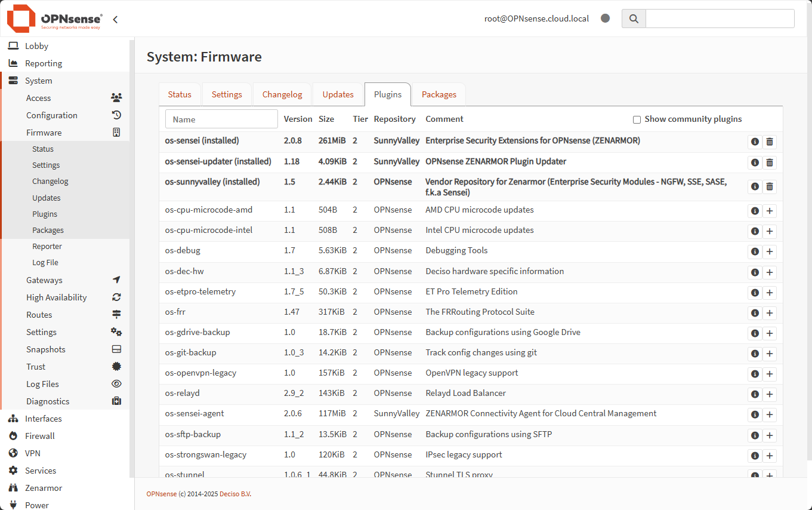Install os-git-backup plugin
812x510 pixels.
click(x=770, y=354)
